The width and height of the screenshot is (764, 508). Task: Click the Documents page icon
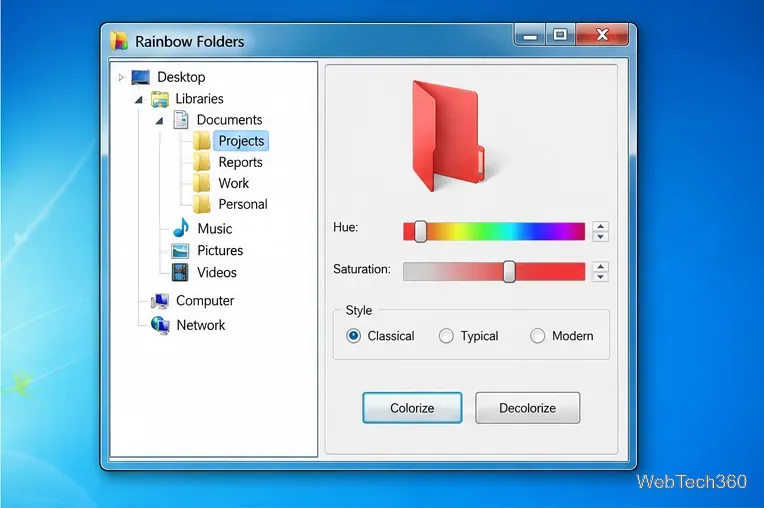coord(181,120)
